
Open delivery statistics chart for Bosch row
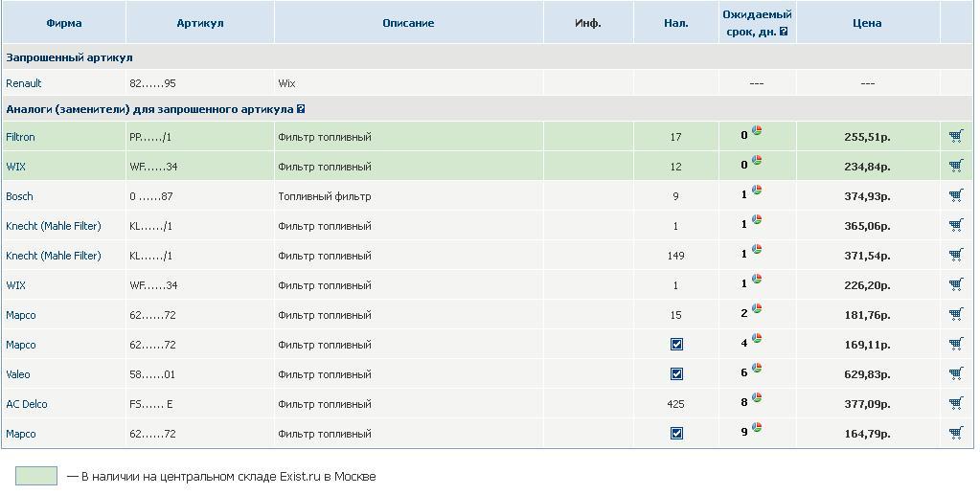(757, 190)
